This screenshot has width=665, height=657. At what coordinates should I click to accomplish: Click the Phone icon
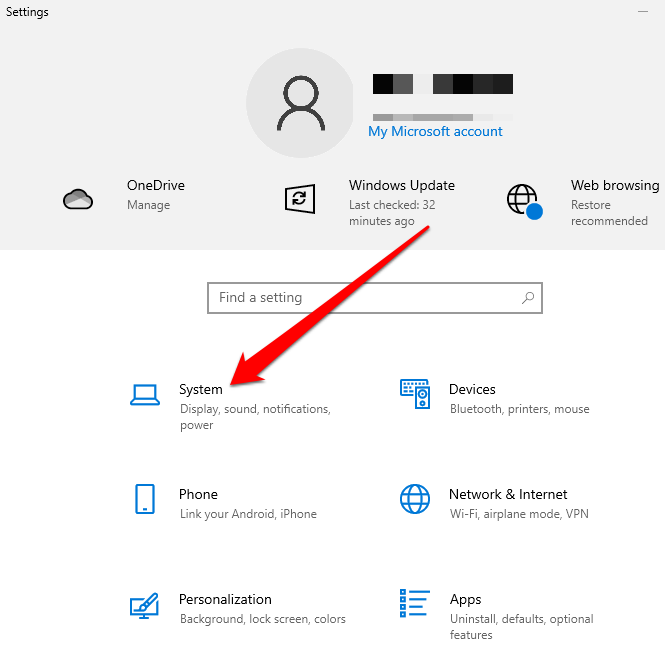pos(145,499)
